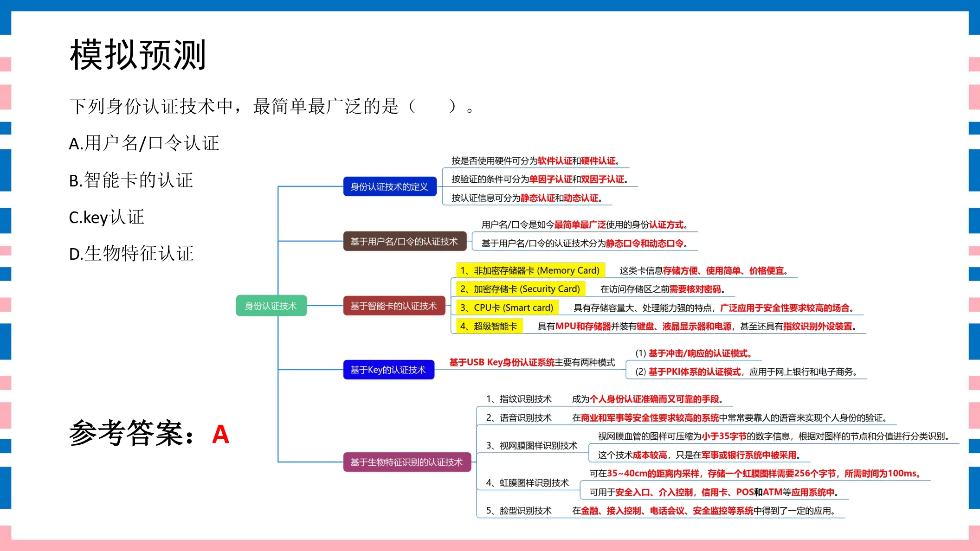The height and width of the screenshot is (551, 980).
Task: Click the yellow item 超级智能卡
Action: tap(489, 326)
